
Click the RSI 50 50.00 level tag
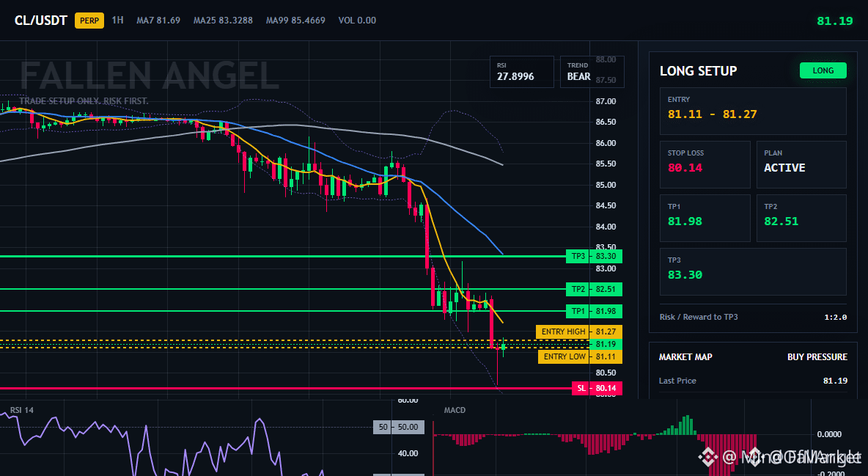(x=399, y=428)
